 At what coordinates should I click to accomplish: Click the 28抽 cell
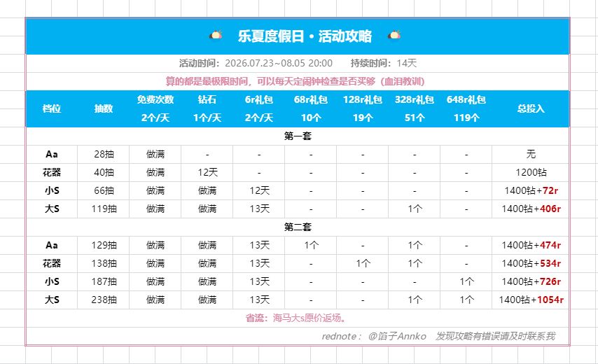[x=104, y=155]
